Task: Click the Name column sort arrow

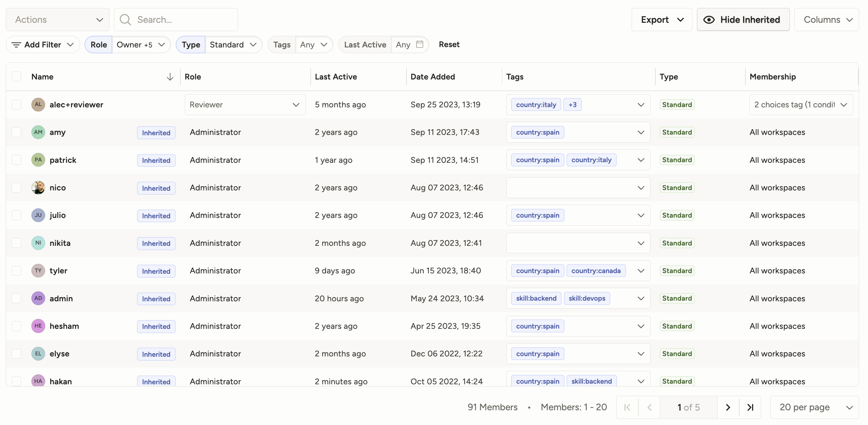Action: tap(170, 77)
